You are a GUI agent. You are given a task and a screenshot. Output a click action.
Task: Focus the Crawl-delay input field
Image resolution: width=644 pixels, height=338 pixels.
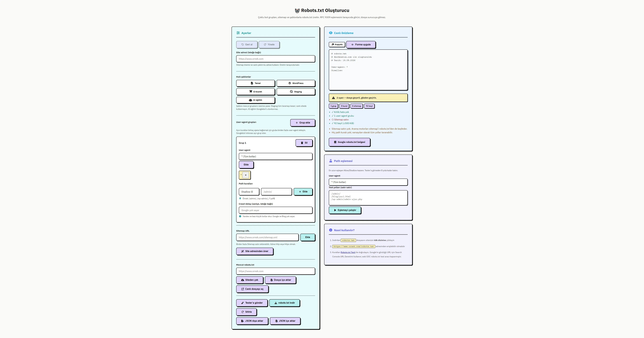(276, 210)
